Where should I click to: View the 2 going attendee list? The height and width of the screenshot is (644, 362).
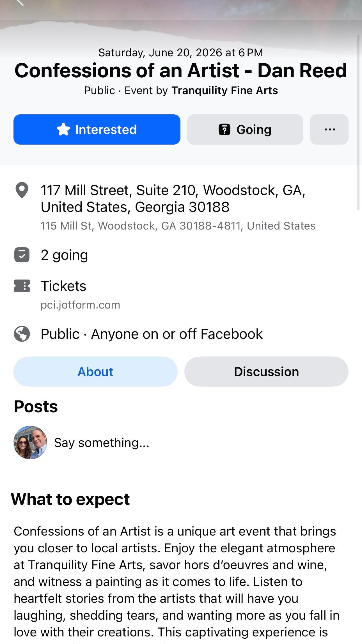tap(65, 255)
